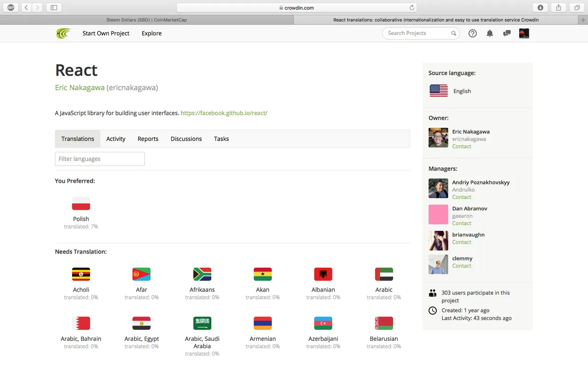
Task: Click the Safari address bar crowdin.com
Action: point(297,7)
